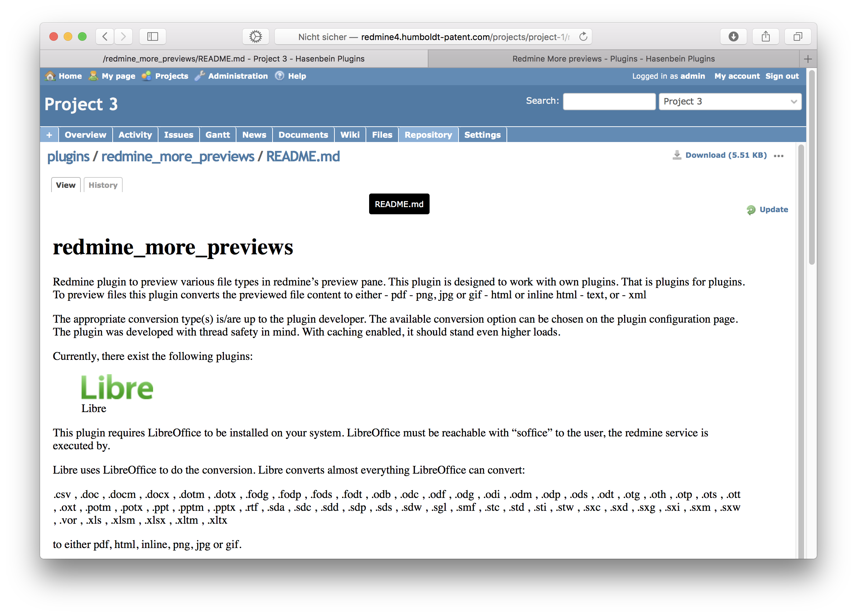Open the My page link

pos(118,76)
